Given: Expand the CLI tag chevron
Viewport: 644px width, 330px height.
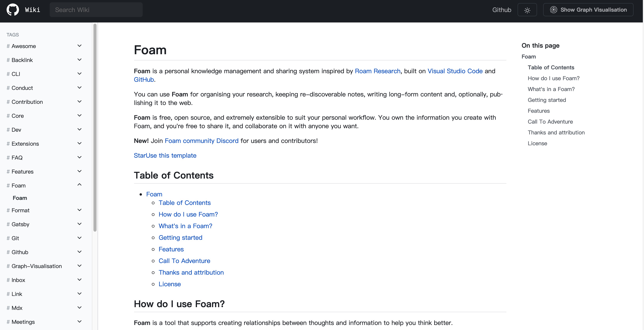Looking at the screenshot, I should (79, 74).
